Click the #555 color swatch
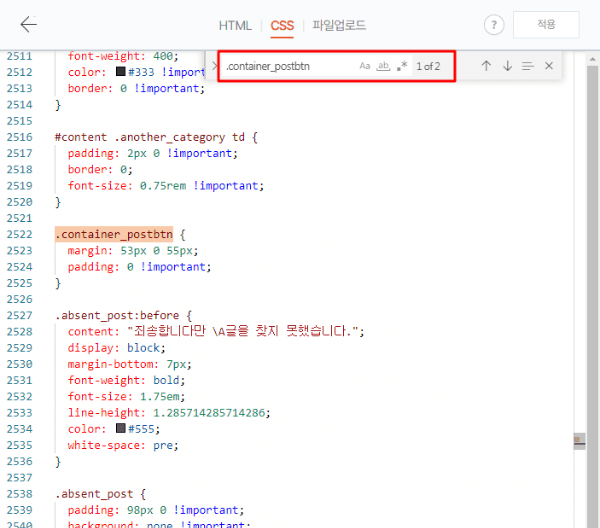The image size is (600, 528). tap(121, 428)
